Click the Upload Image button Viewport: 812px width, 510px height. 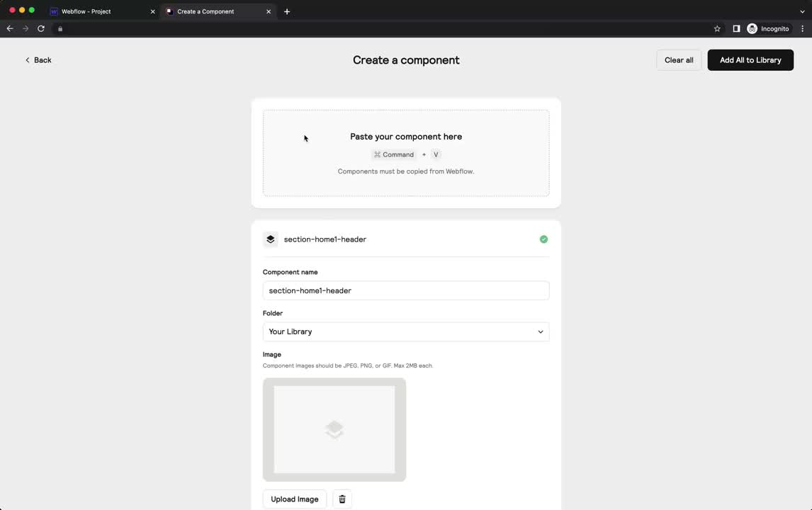click(294, 499)
